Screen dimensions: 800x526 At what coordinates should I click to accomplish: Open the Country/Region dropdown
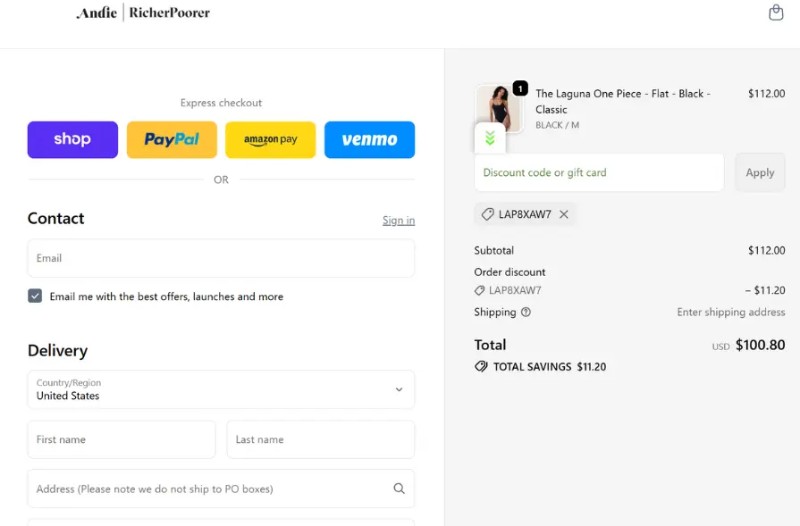click(221, 389)
